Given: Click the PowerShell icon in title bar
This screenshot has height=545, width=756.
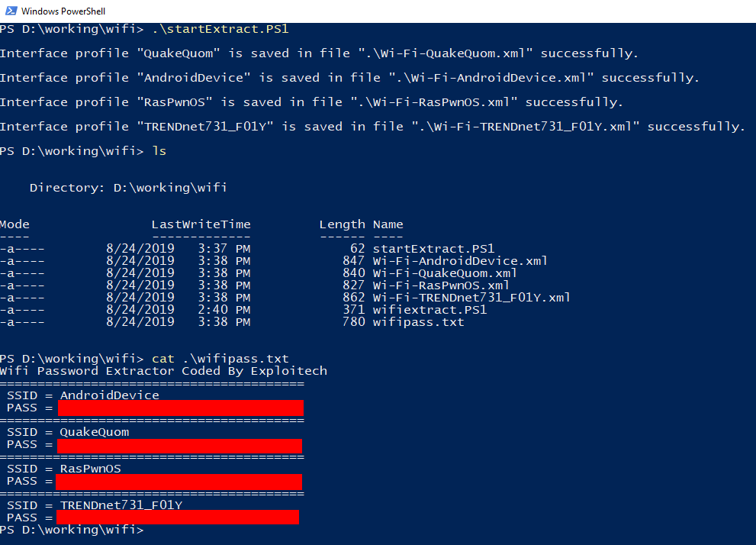Looking at the screenshot, I should (x=11, y=11).
